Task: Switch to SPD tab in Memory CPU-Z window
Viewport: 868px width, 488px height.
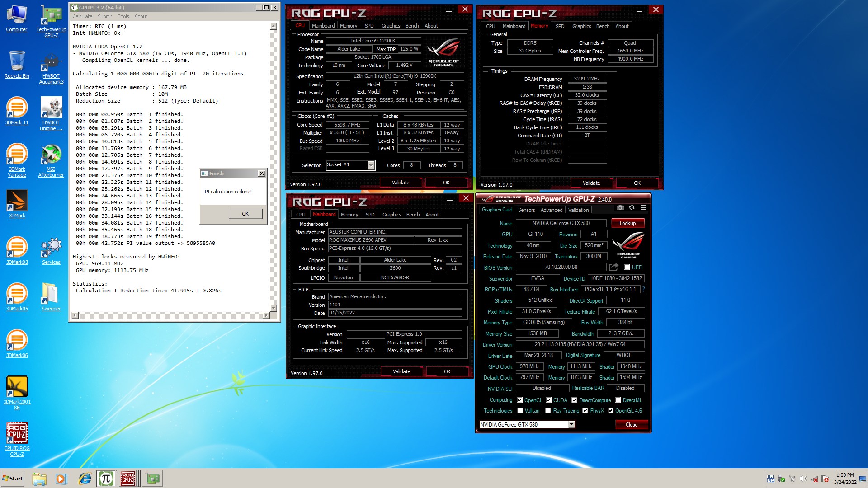Action: [560, 26]
